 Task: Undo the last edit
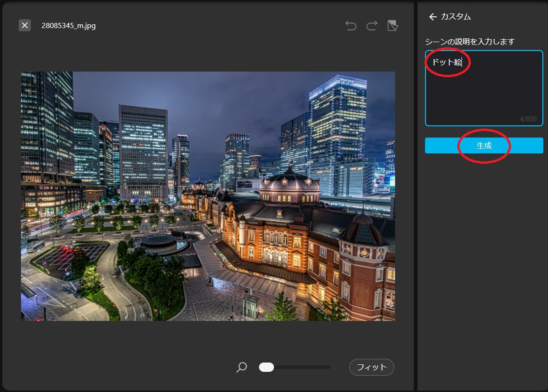point(351,26)
